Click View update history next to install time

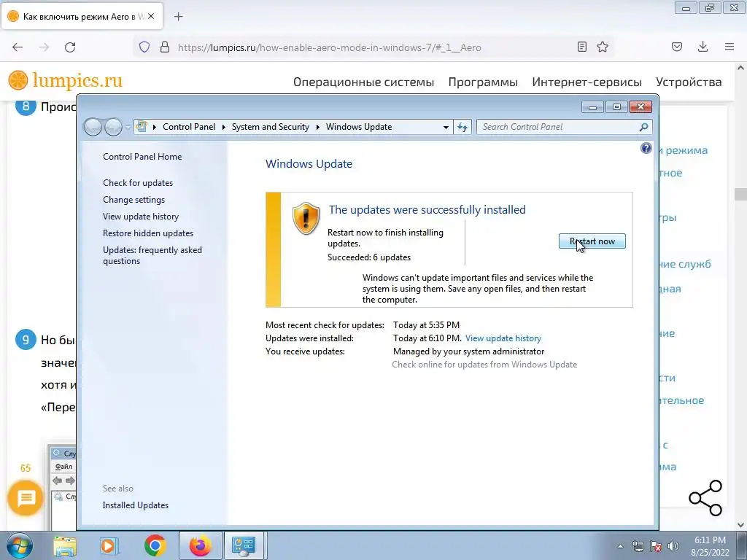click(503, 338)
